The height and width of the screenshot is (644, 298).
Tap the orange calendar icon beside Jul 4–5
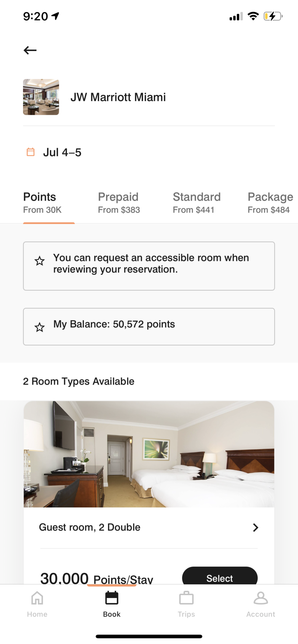(30, 152)
